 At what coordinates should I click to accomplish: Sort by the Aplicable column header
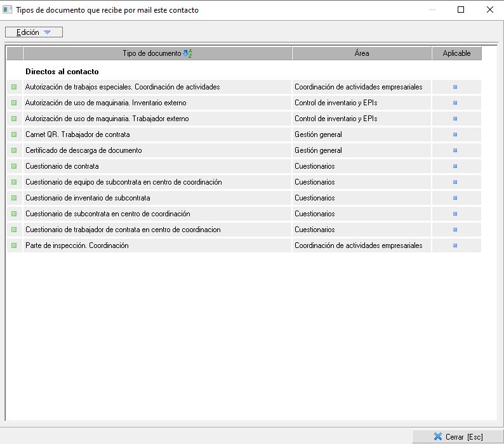(456, 54)
